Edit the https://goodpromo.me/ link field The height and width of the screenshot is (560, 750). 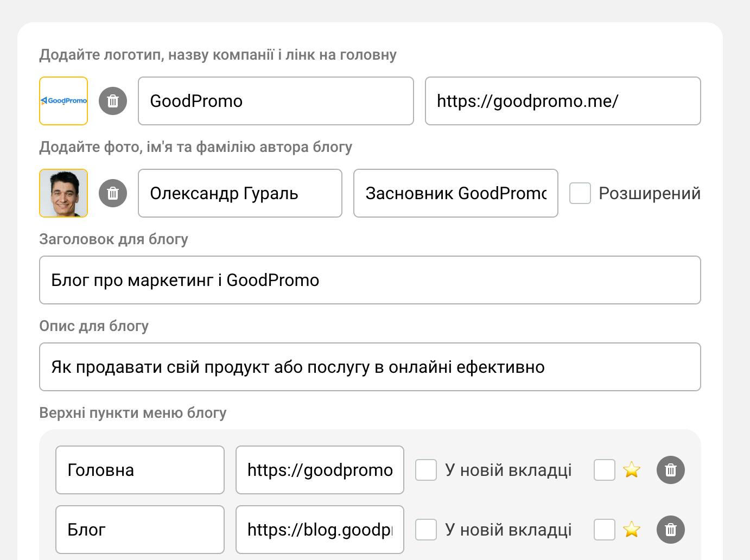[x=563, y=101]
